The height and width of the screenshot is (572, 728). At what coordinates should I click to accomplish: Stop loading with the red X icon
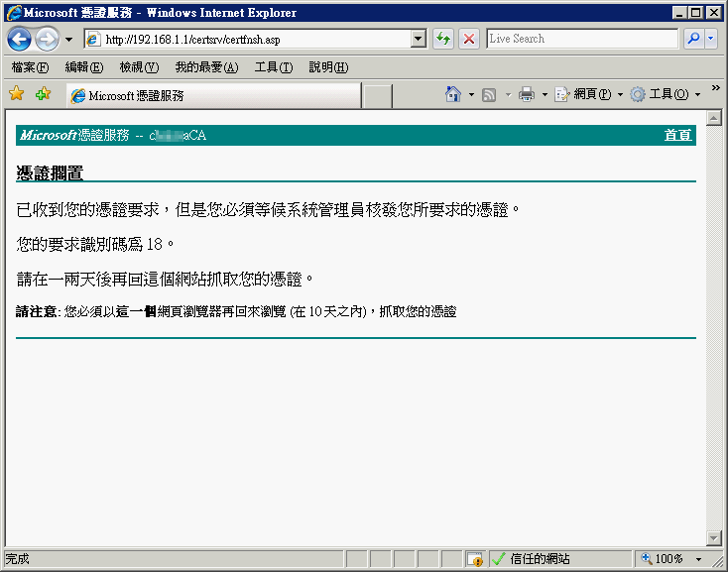(x=469, y=39)
